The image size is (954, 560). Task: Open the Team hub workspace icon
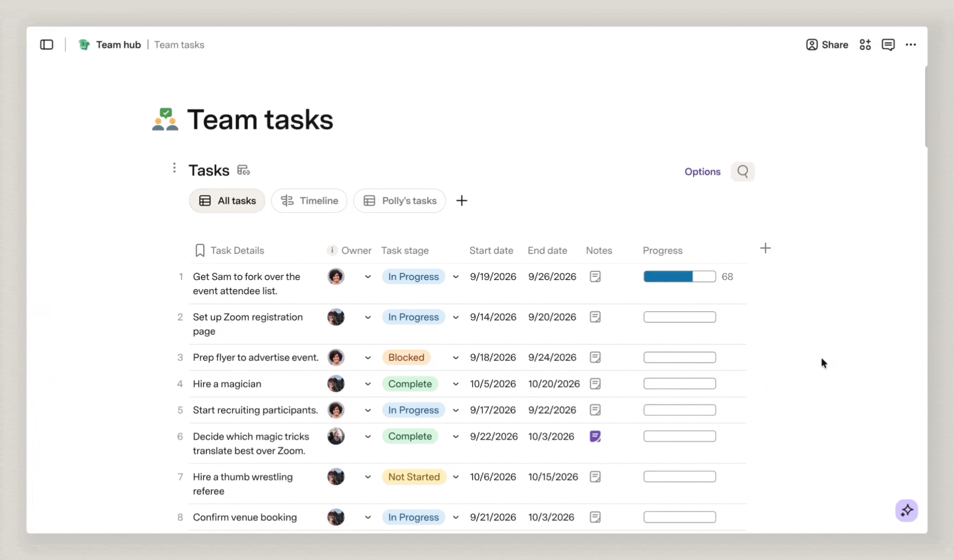point(84,45)
